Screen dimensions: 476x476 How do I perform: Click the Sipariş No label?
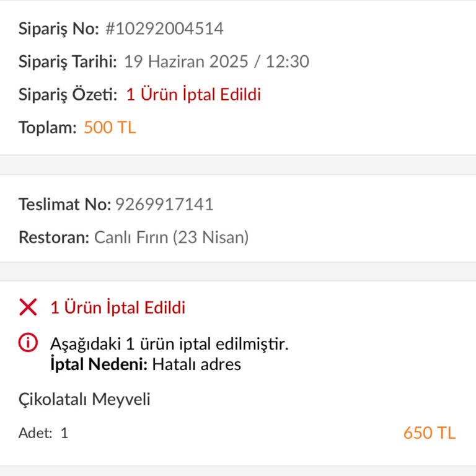click(x=59, y=29)
